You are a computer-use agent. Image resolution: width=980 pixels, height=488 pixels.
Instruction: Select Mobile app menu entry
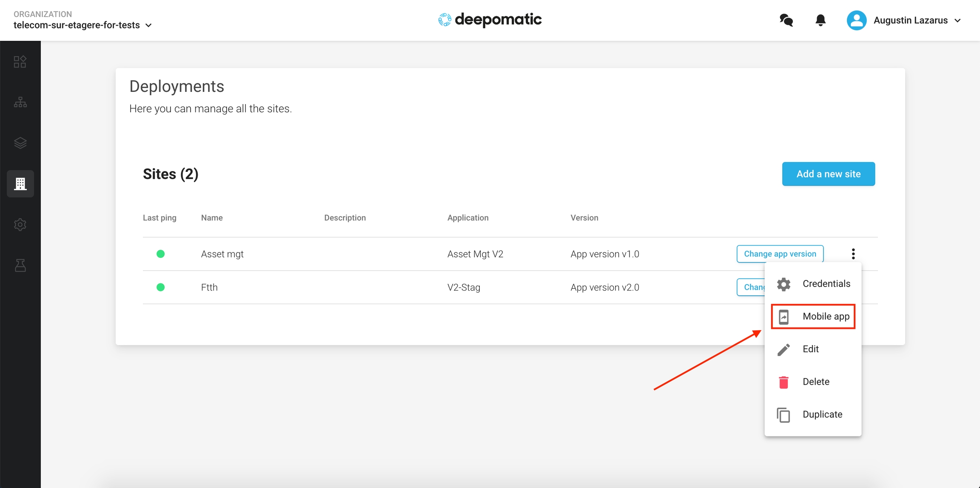point(813,317)
